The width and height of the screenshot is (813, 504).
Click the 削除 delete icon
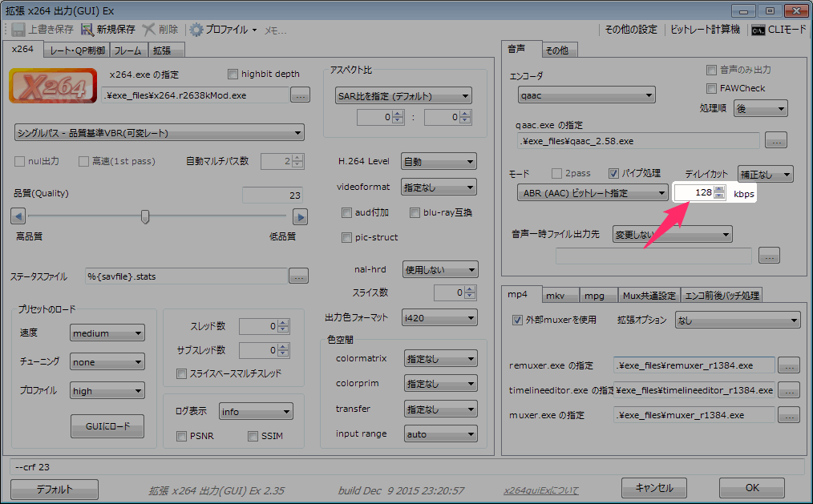point(149,30)
